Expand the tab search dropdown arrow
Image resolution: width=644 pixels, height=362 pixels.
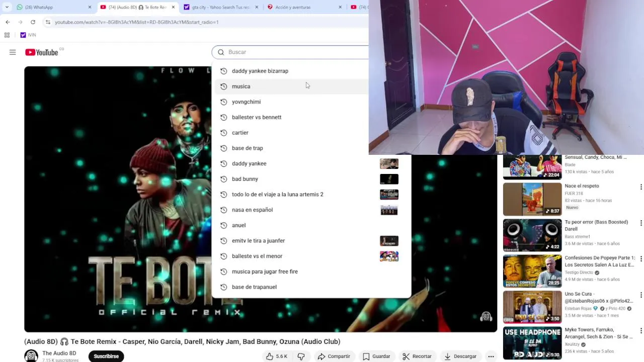tap(7, 7)
